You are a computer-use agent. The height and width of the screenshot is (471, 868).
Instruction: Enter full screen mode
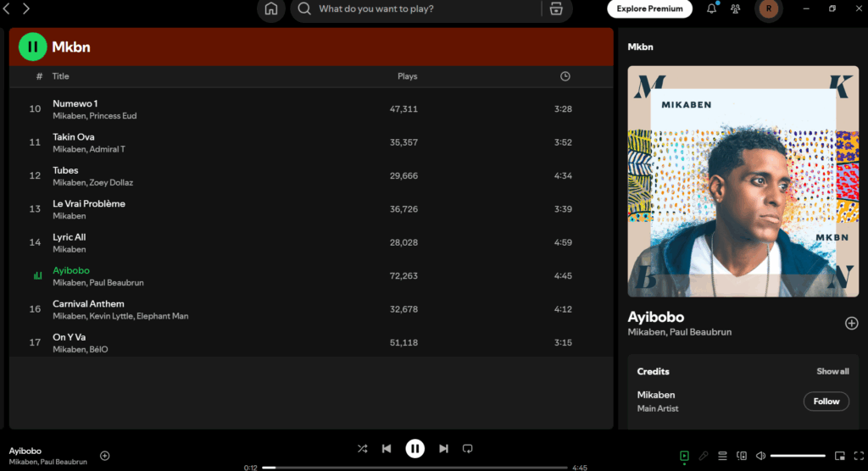(859, 456)
